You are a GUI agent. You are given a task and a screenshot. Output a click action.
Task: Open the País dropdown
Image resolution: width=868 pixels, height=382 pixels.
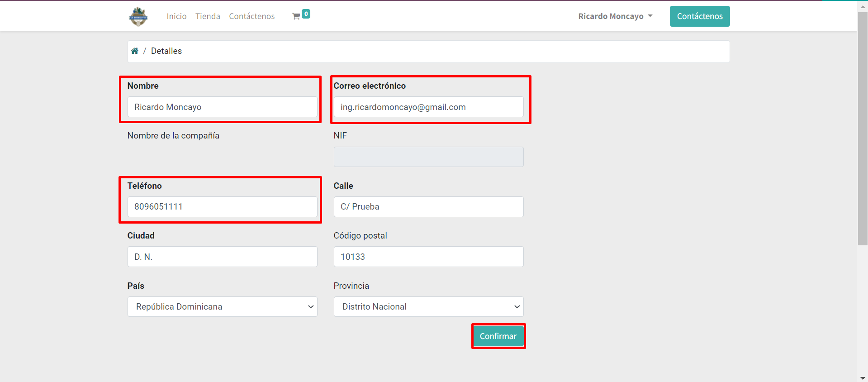coord(223,306)
